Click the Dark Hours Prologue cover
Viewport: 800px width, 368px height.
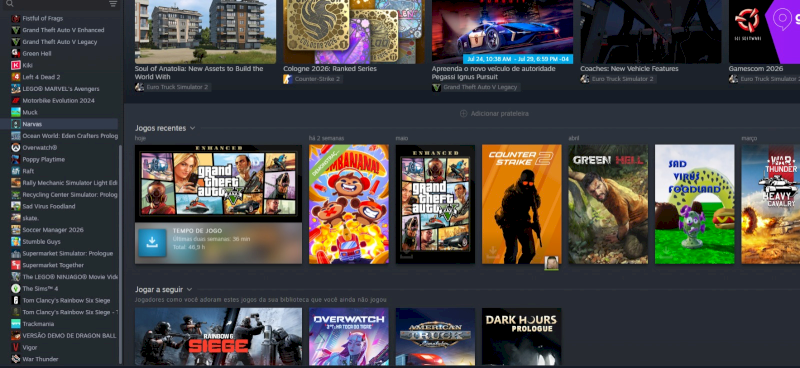521,337
